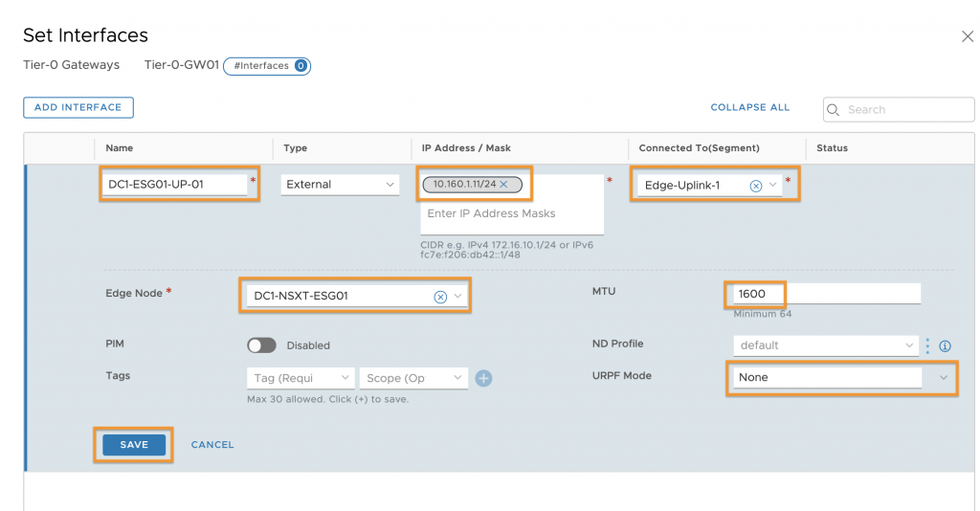The height and width of the screenshot is (511, 980).
Task: Expand the Edge Node dropdown arrow
Action: (x=457, y=296)
